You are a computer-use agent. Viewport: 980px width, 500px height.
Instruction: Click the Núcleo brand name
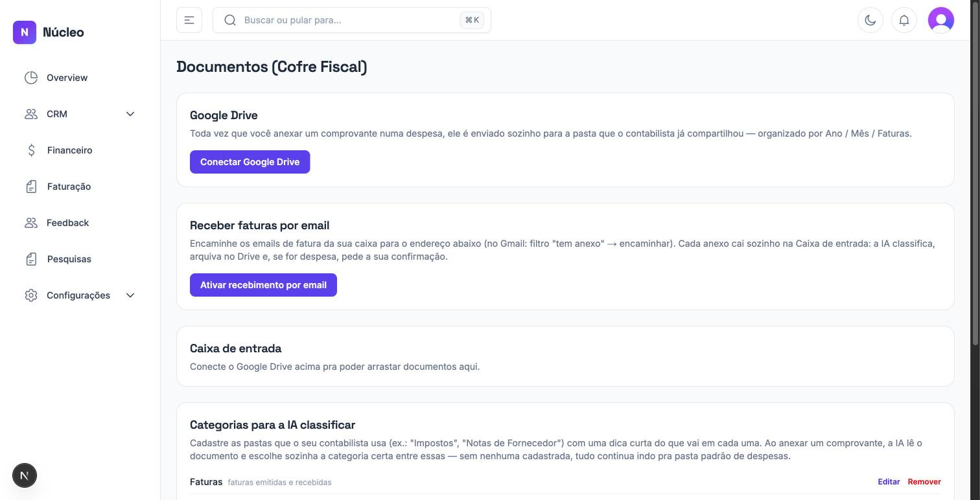64,32
